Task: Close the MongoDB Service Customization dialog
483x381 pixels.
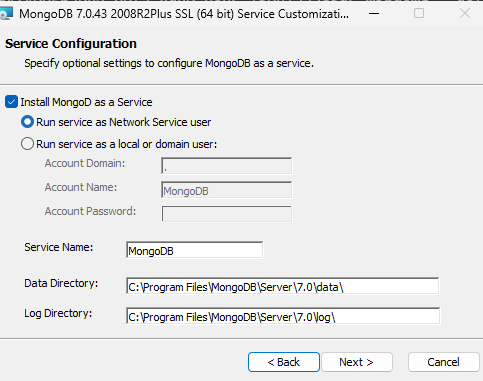Action: pyautogui.click(x=465, y=14)
